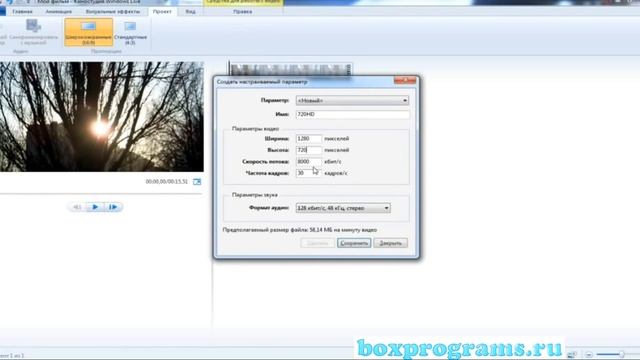Click the Имя field containing 720HD
Image resolution: width=640 pixels, height=360 pixels.
(x=352, y=114)
